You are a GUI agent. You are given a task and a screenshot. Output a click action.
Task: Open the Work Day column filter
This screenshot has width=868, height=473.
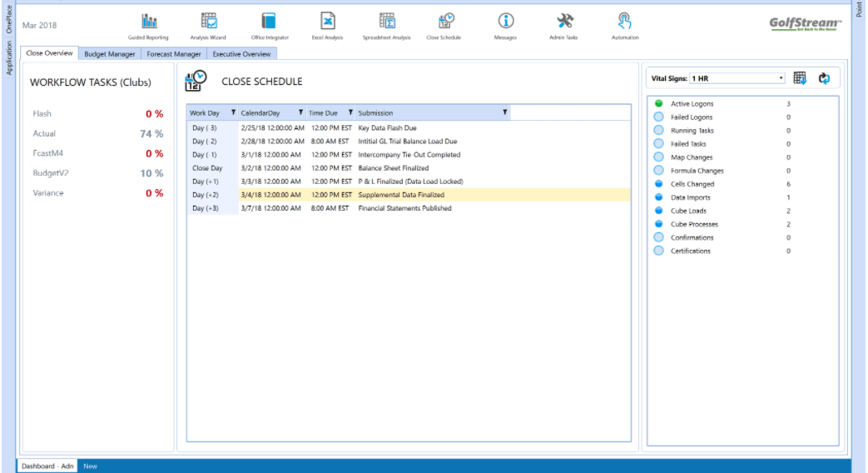pyautogui.click(x=233, y=112)
